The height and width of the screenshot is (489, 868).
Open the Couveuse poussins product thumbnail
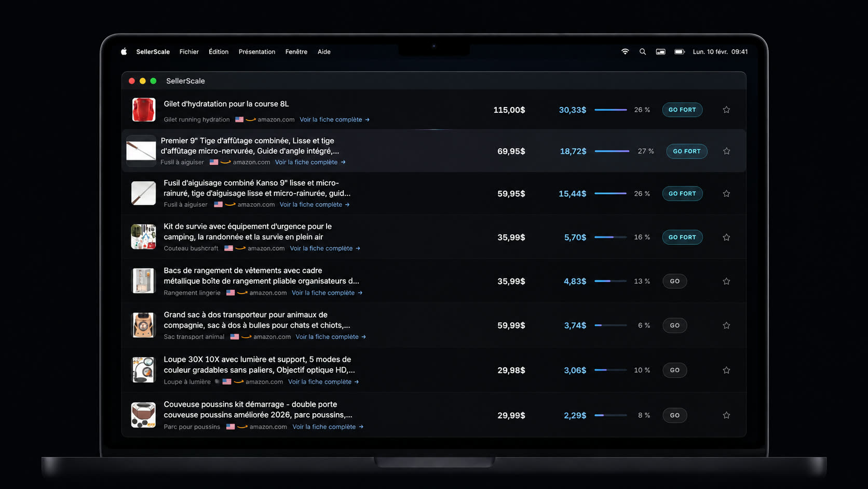(143, 415)
